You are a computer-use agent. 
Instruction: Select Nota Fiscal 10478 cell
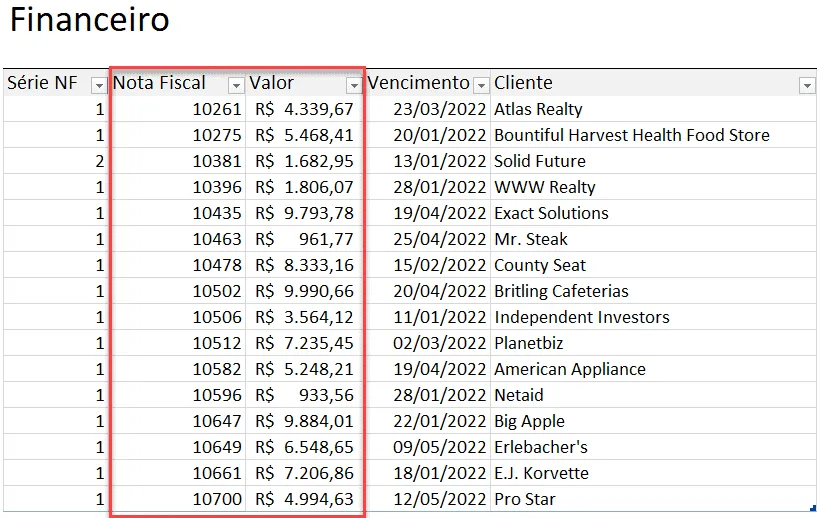pos(177,265)
